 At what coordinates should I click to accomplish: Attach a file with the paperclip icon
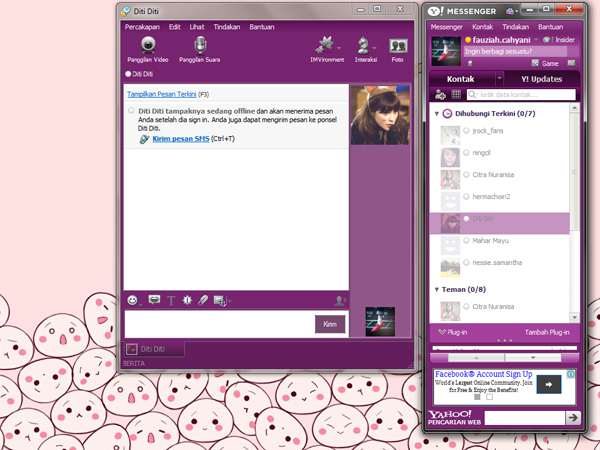pyautogui.click(x=203, y=300)
